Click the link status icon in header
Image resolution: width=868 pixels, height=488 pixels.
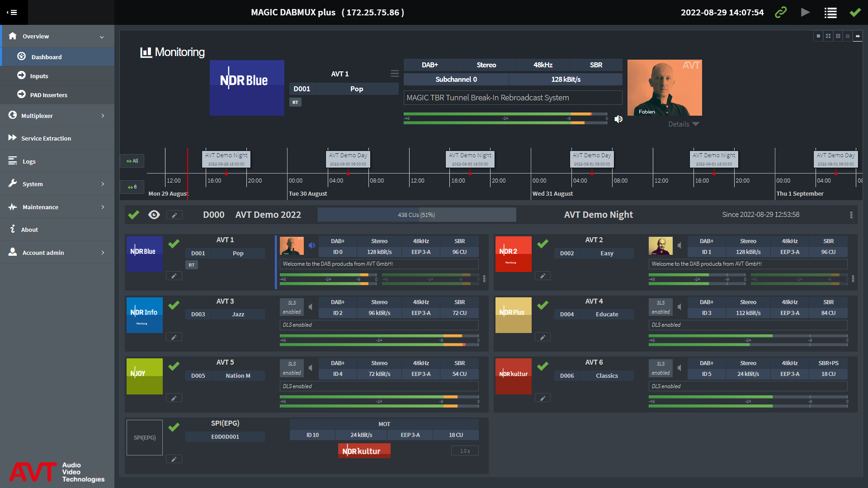(781, 12)
